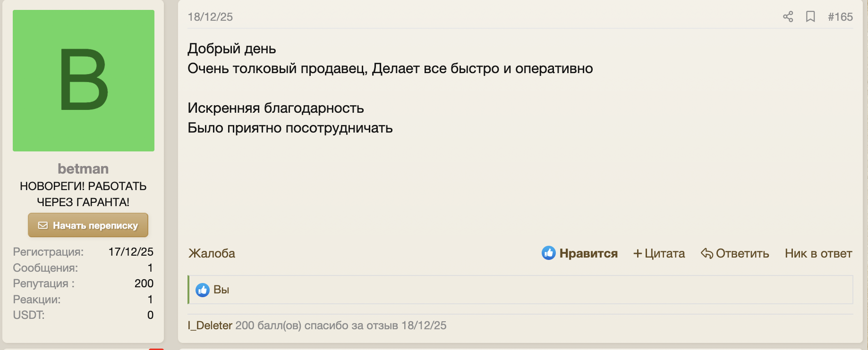Click Ответить to reply to the post
The height and width of the screenshot is (350, 868).
pos(742,253)
